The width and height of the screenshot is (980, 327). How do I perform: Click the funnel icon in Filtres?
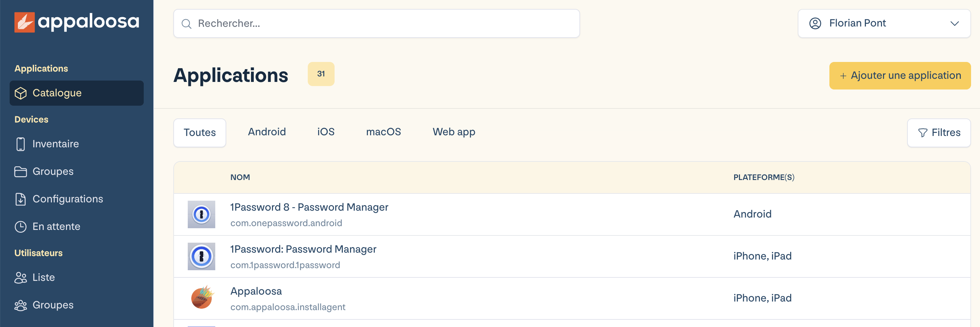pyautogui.click(x=923, y=133)
